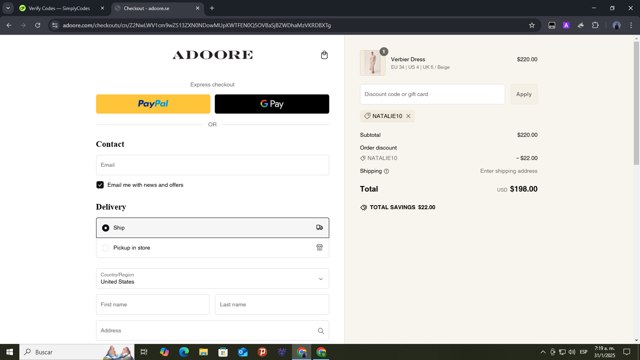Open the volume control in tray
This screenshot has width=640, height=360.
tap(572, 352)
